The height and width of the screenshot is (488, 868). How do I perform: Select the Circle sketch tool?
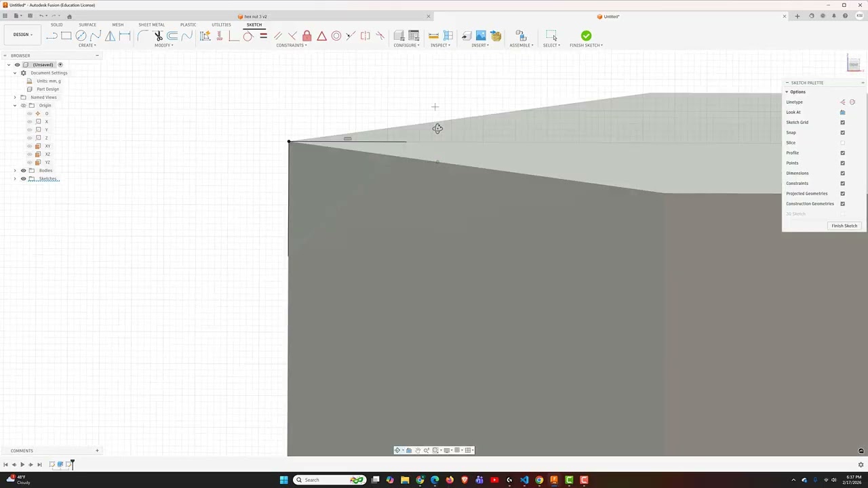81,36
